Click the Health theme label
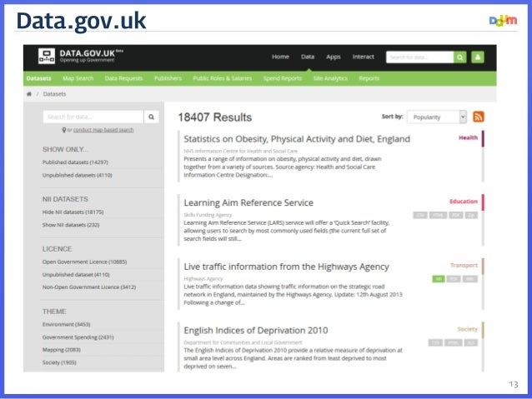This screenshot has height=399, width=532. [x=468, y=137]
